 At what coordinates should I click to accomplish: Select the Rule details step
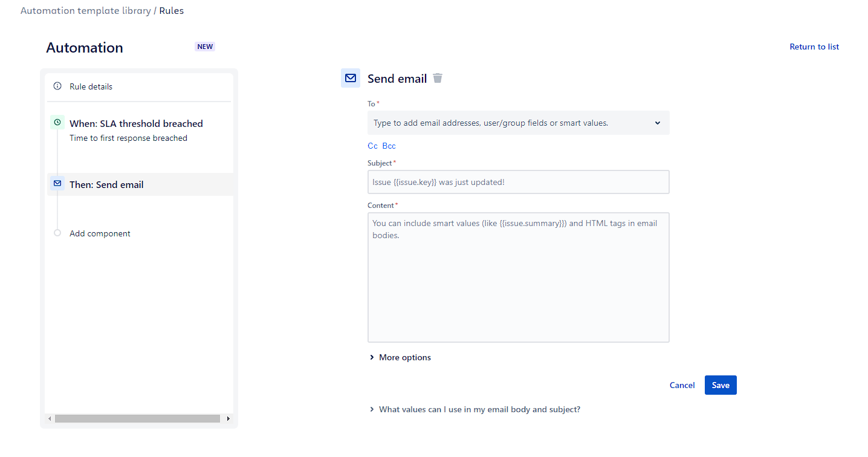[x=90, y=86]
